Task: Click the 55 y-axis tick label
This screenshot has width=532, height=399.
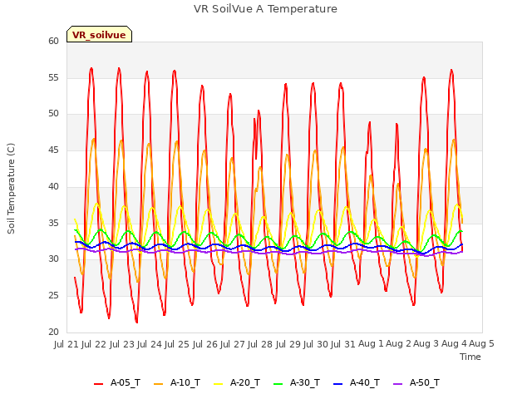Action: [53, 77]
